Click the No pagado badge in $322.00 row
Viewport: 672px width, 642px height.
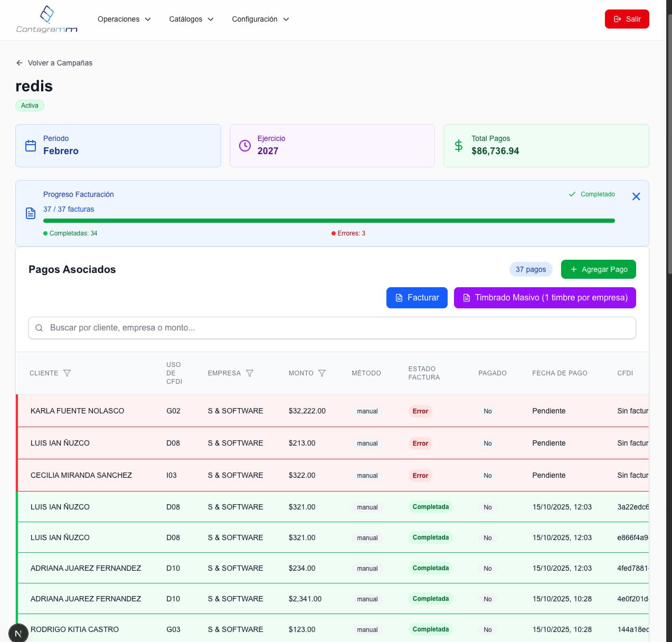[488, 476]
